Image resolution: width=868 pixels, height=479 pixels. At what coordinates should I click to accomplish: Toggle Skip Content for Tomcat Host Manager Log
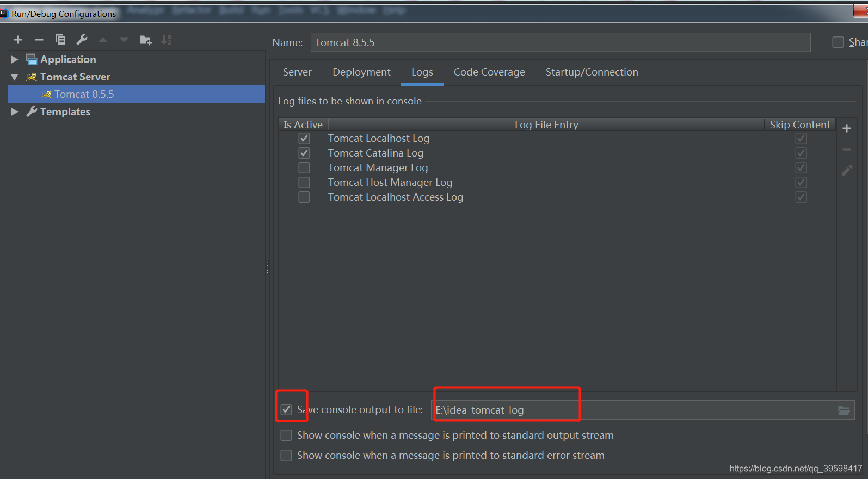pyautogui.click(x=801, y=182)
